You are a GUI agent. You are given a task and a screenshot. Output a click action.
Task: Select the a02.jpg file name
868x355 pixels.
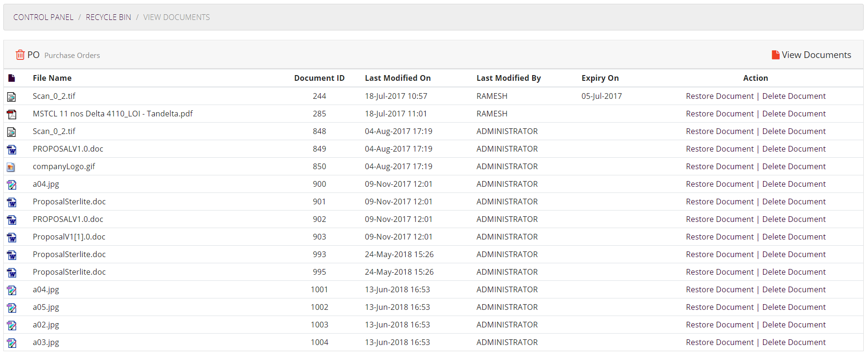[46, 325]
